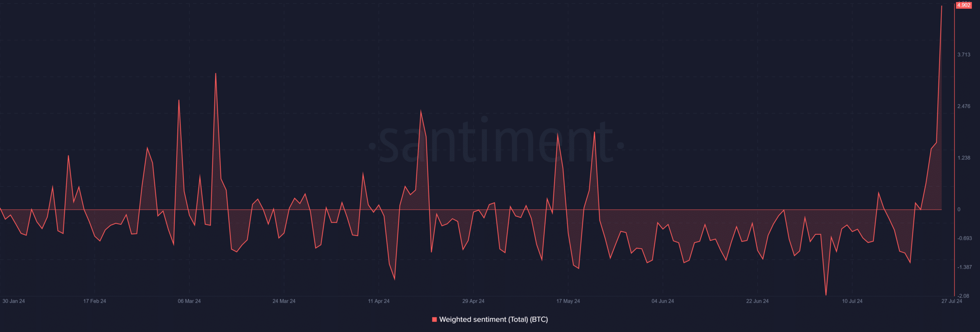Click the 24 Mar 24 date label
The image size is (980, 332).
tap(284, 301)
